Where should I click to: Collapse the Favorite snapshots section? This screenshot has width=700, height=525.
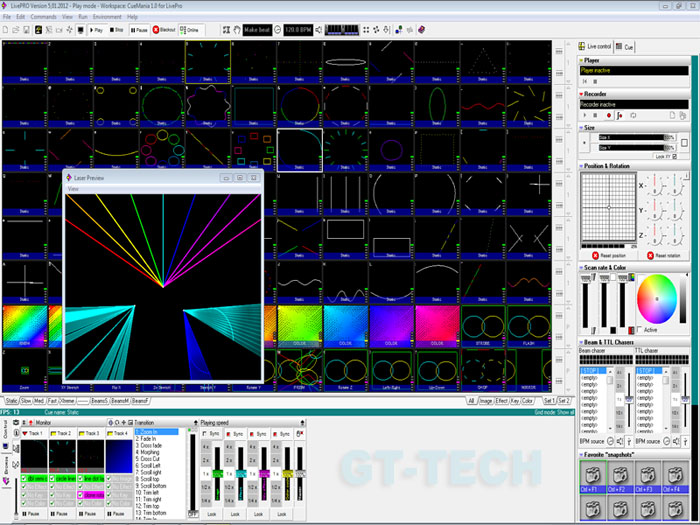click(581, 455)
